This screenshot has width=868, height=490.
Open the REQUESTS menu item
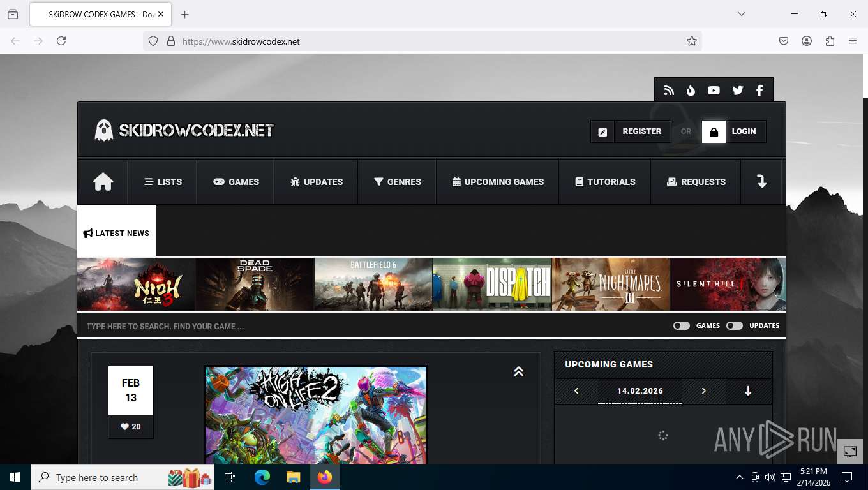point(696,182)
